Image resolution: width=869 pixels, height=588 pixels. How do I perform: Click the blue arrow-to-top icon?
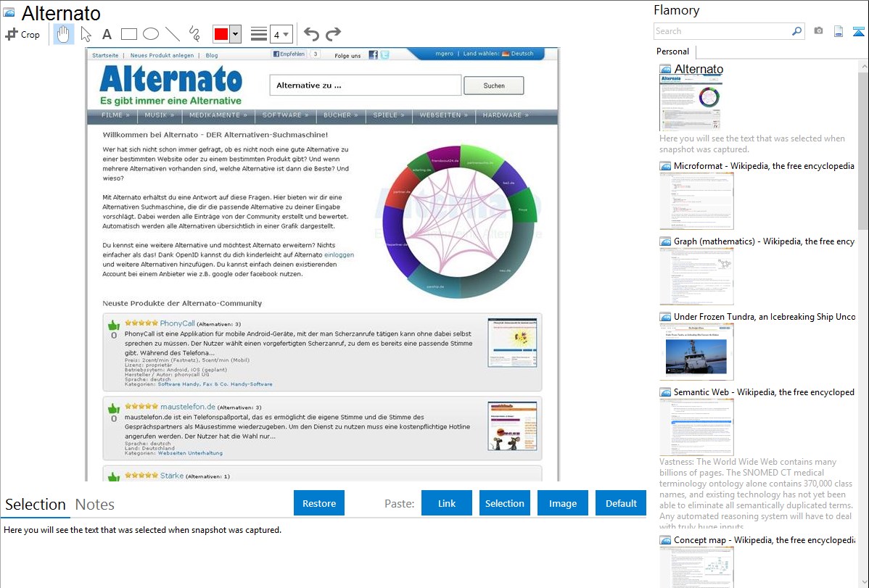(858, 31)
